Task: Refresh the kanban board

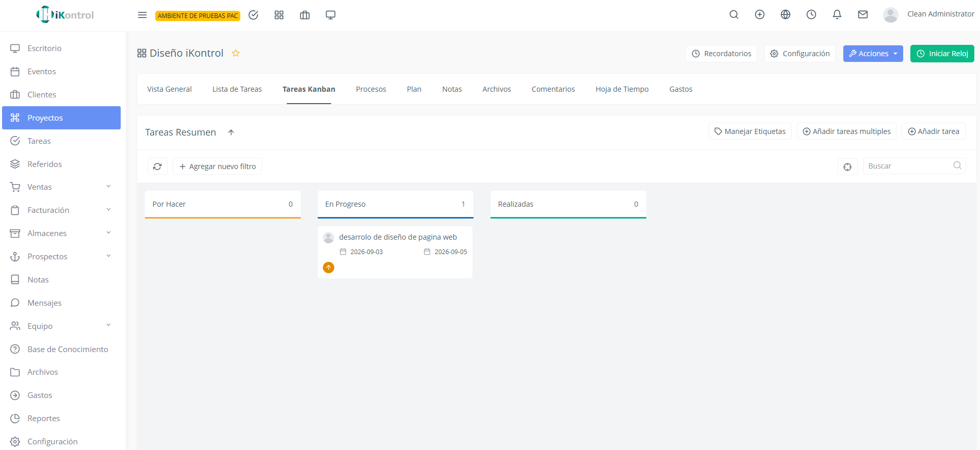Action: (157, 166)
